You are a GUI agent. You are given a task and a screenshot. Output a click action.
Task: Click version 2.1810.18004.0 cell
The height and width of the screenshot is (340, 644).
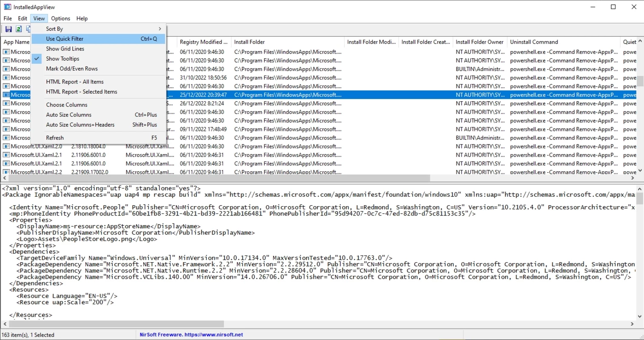coord(88,146)
